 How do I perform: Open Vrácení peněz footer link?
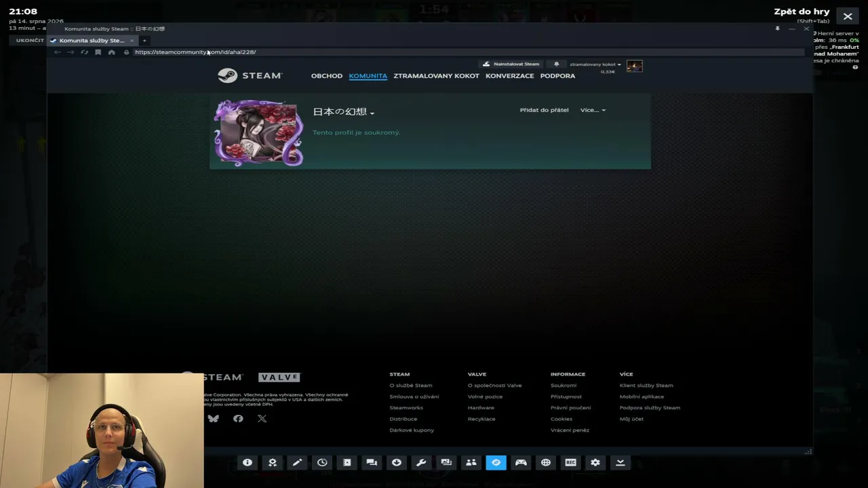(x=570, y=430)
